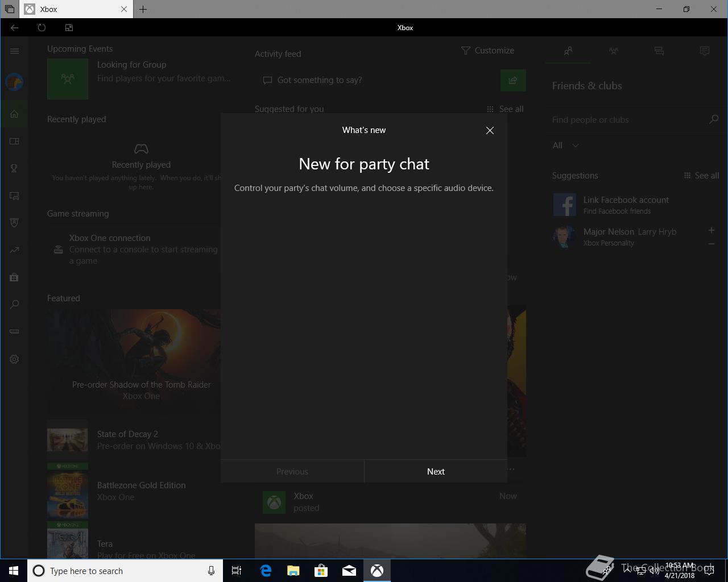Open Connection console icon in sidebar
This screenshot has height=582, width=728.
(x=14, y=332)
